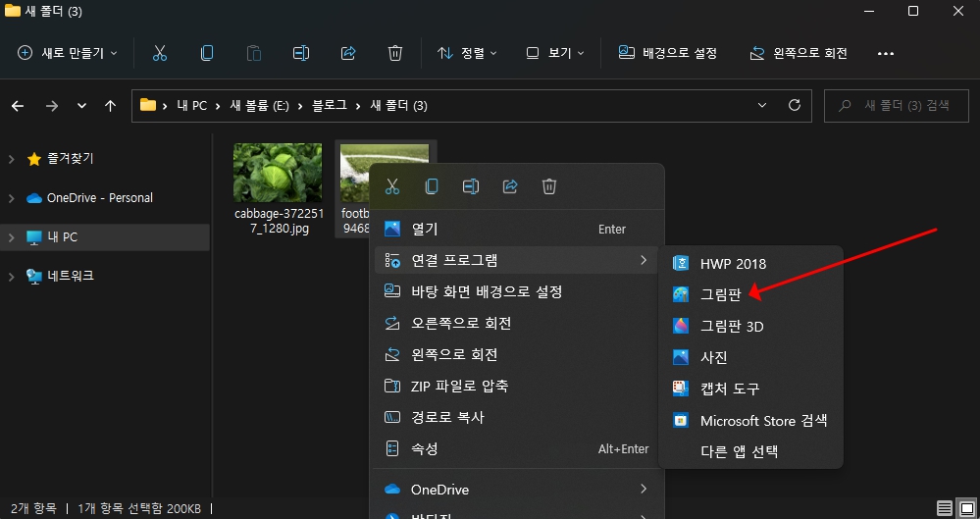Open address bar history dropdown
Screen dimensions: 980x519
762,106
